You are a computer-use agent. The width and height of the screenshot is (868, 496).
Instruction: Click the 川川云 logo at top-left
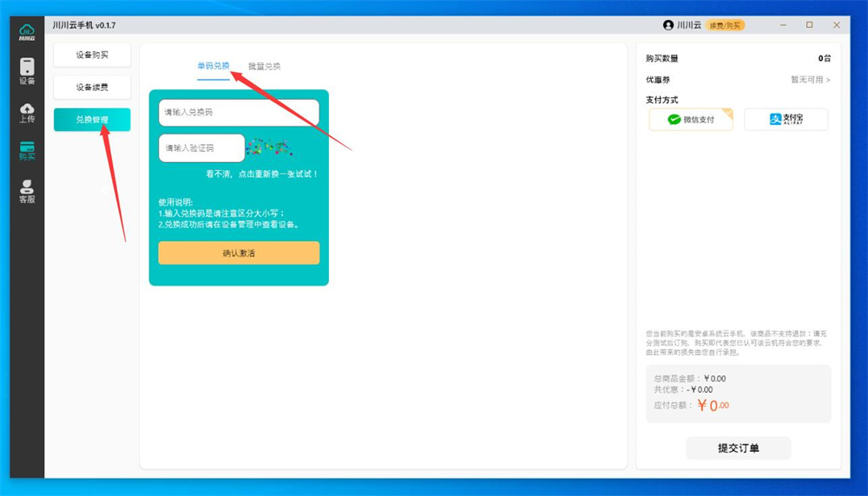click(x=27, y=32)
